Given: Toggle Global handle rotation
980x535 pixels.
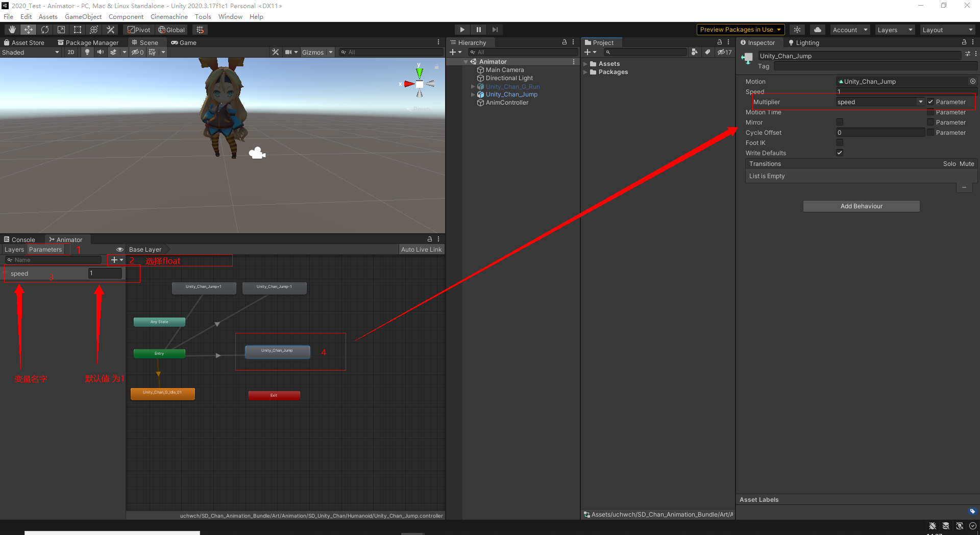Looking at the screenshot, I should tap(171, 30).
